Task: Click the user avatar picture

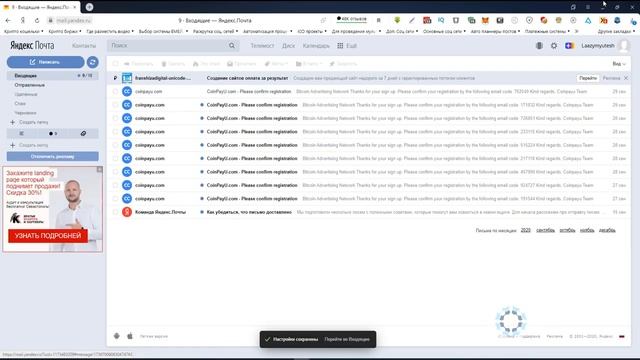Action: (x=624, y=46)
